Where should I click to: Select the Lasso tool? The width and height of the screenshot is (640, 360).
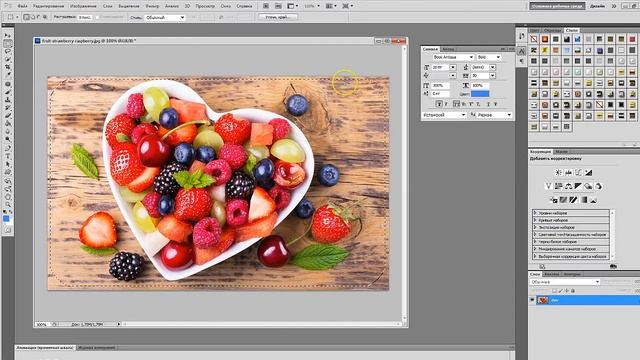[x=8, y=51]
